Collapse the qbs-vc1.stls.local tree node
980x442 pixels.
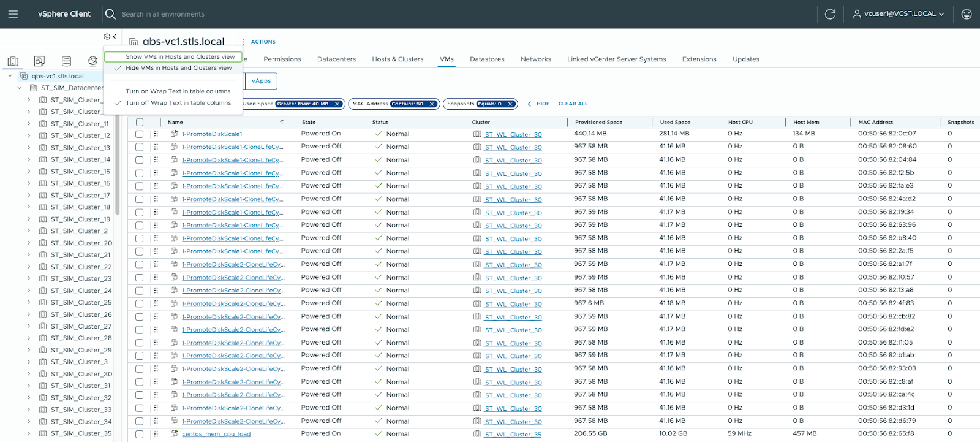click(10, 76)
